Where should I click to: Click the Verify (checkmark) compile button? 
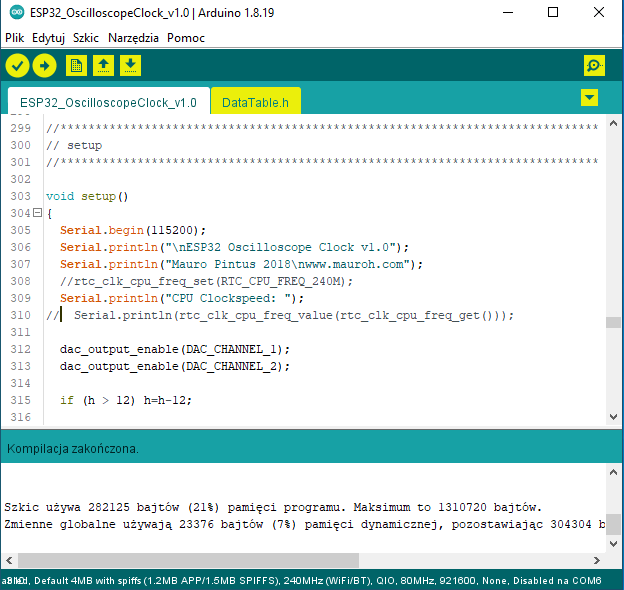17,66
